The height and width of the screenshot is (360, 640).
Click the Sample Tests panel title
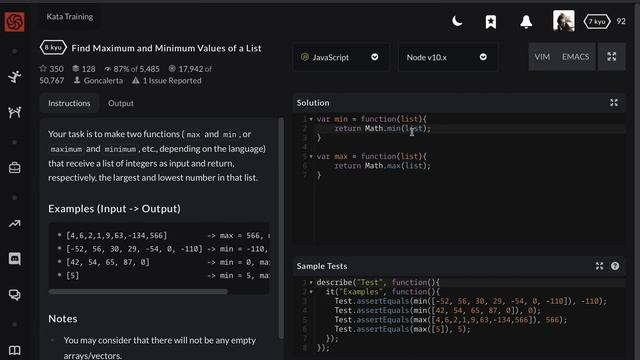click(322, 266)
